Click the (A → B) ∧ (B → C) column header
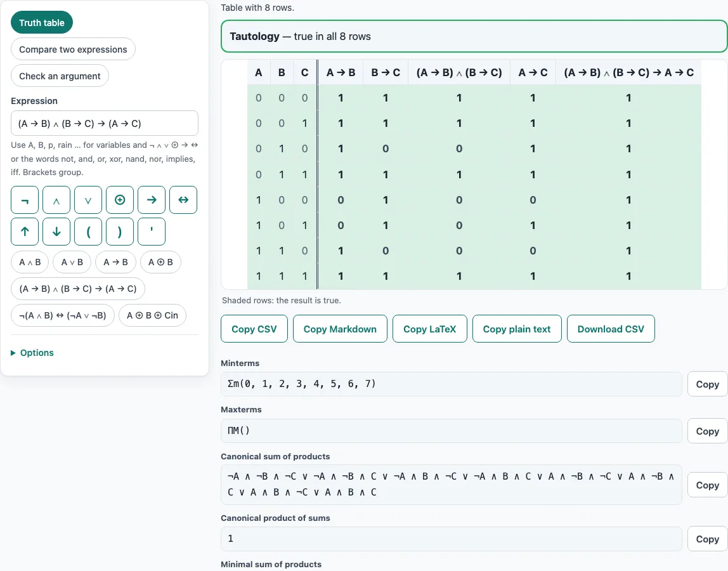The height and width of the screenshot is (571, 728). pos(459,72)
